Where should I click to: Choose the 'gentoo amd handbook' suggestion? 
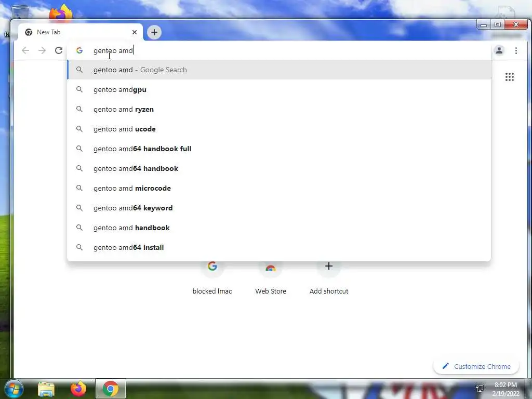279,228
